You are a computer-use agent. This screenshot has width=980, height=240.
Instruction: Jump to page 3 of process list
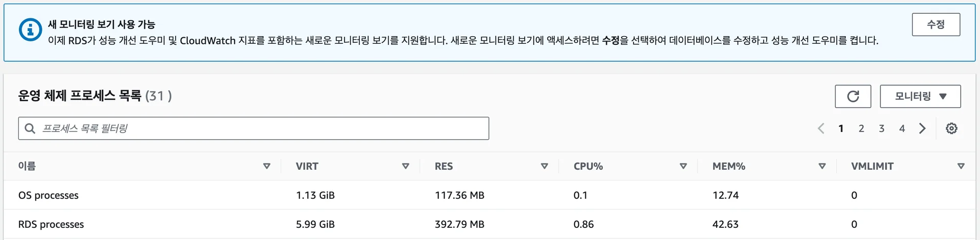tap(881, 128)
